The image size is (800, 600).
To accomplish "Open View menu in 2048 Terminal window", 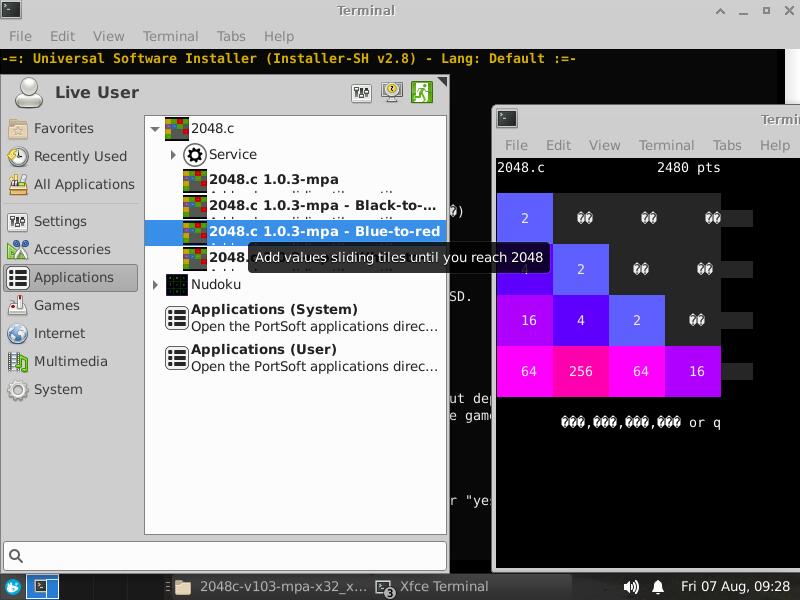I will 604,145.
